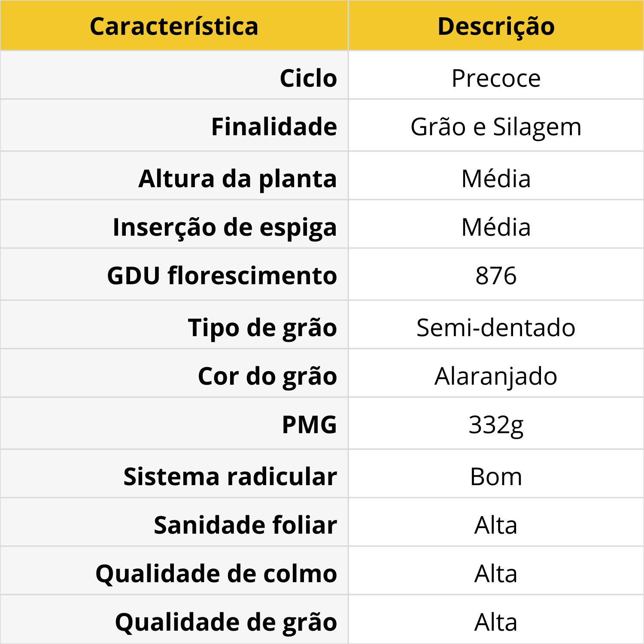Screen dimensions: 644x644
Task: Select the Ciclo row label
Action: click(308, 78)
